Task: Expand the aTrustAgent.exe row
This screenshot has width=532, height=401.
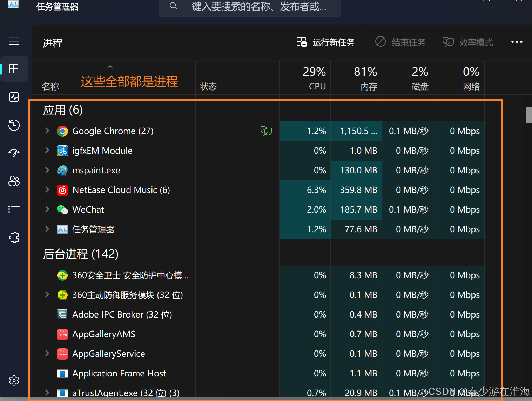Action: coord(47,393)
